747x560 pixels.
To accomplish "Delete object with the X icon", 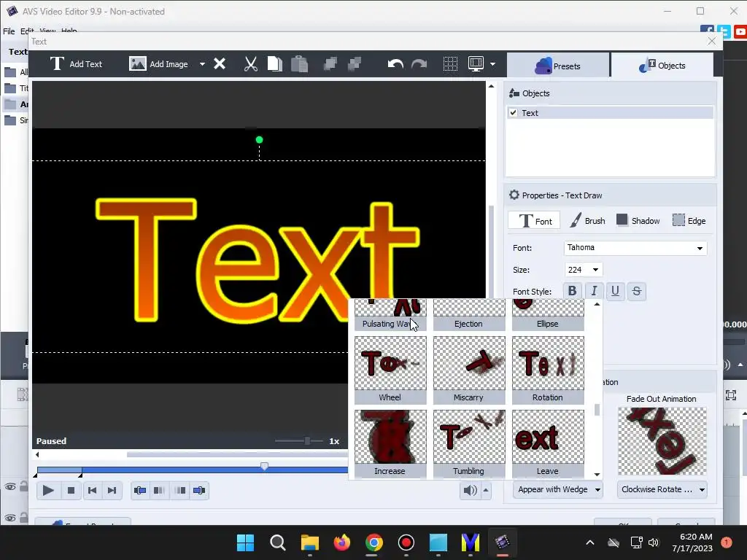I will coord(220,64).
